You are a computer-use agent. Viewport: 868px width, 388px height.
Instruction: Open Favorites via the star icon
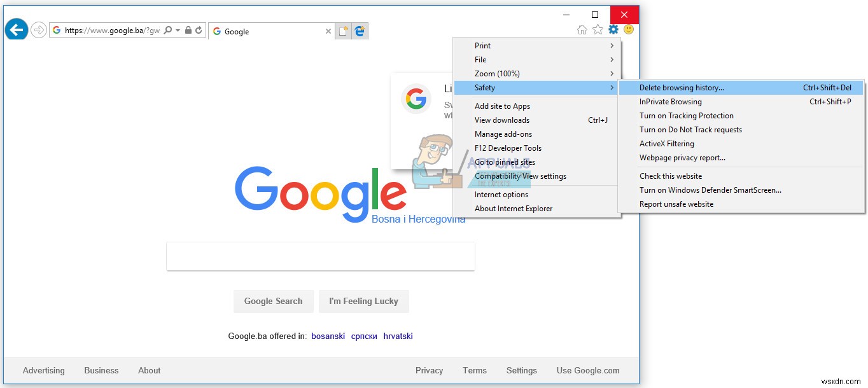tap(598, 29)
